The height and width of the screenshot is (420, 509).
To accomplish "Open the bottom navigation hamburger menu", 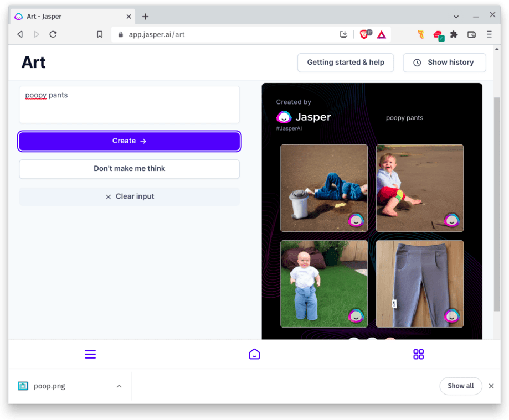I will pyautogui.click(x=90, y=354).
